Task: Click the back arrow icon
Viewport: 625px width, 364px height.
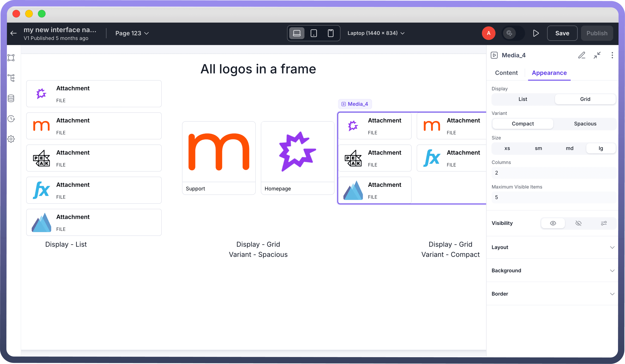Action: coord(13,33)
